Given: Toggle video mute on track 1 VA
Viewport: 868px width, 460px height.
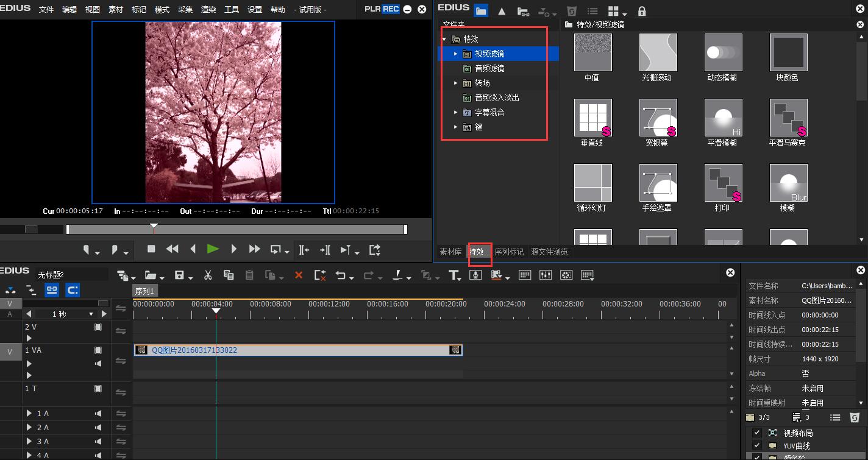Looking at the screenshot, I should 98,350.
